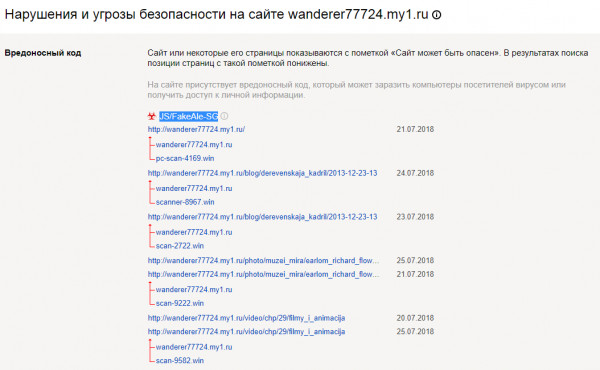
Task: Open filmy_i_animacija video link dated 25.07.2018
Action: [x=246, y=331]
